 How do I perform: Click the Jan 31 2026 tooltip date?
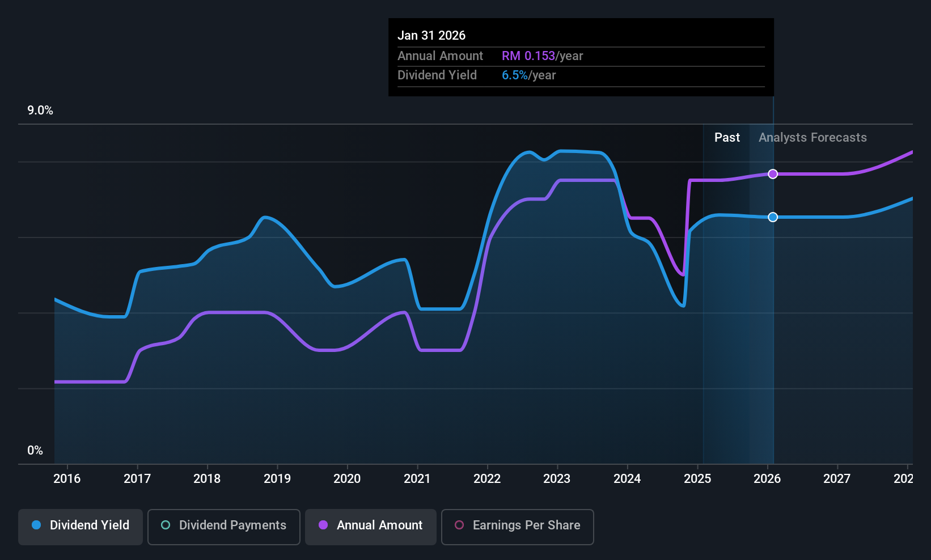click(x=431, y=36)
